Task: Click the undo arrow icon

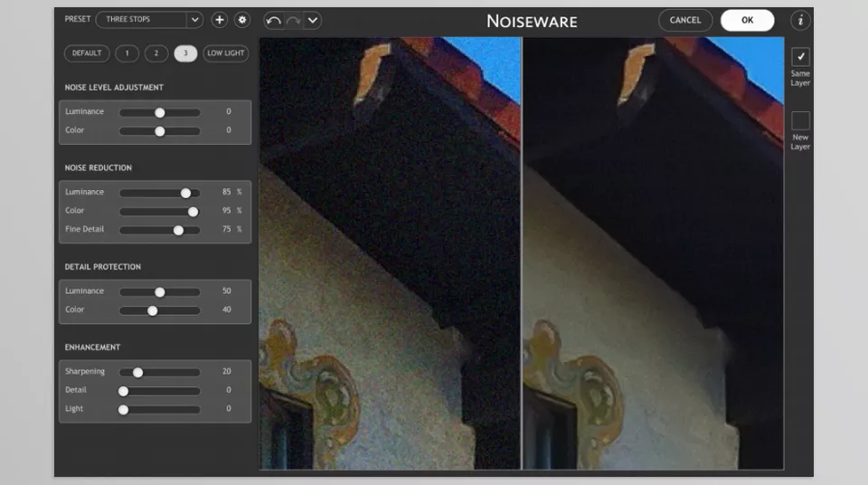Action: tap(273, 21)
